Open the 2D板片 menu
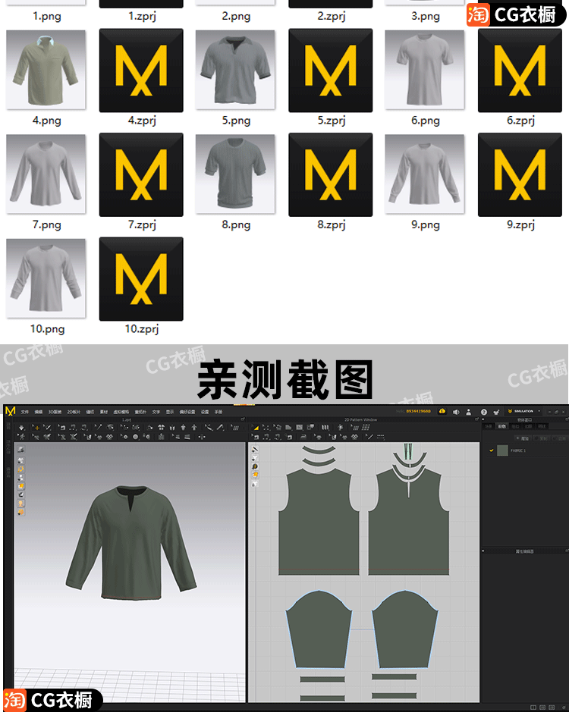Viewport: 569px width, 728px height. 74,412
